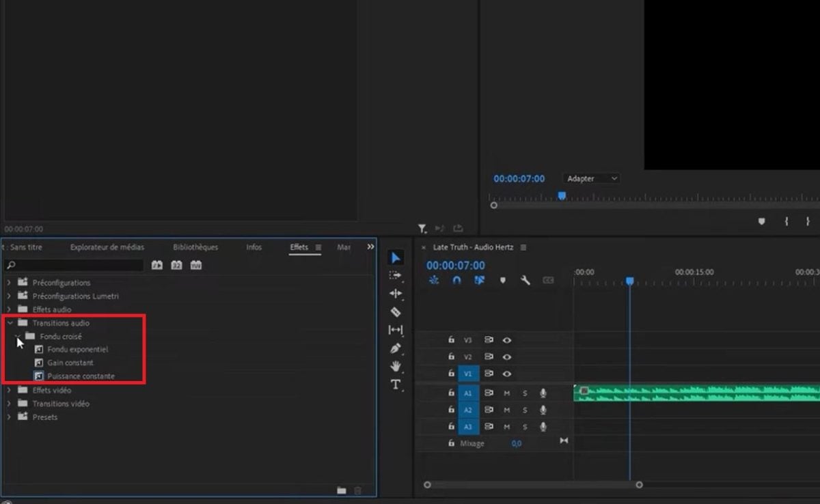Select the Ripple Edit tool
Viewport: 820px width, 504px height.
(396, 294)
